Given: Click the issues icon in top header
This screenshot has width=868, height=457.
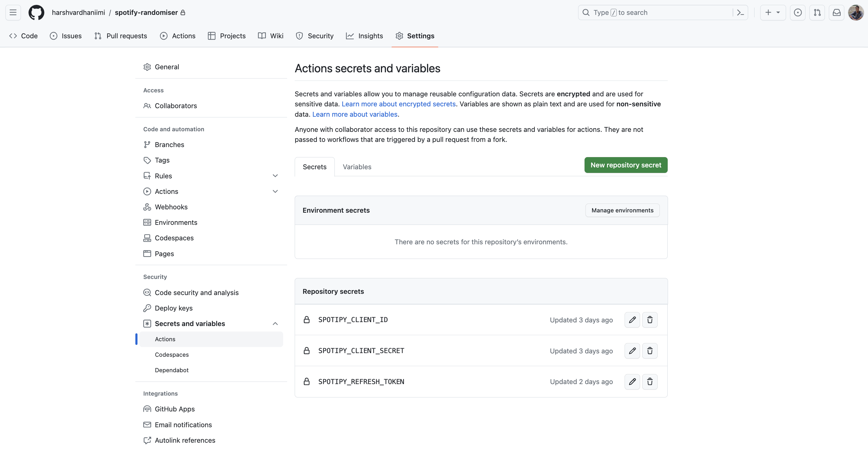Looking at the screenshot, I should coord(798,12).
